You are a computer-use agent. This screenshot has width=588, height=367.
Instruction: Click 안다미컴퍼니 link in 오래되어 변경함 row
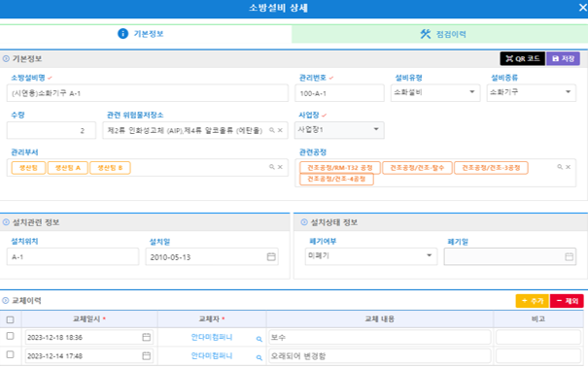pos(212,355)
